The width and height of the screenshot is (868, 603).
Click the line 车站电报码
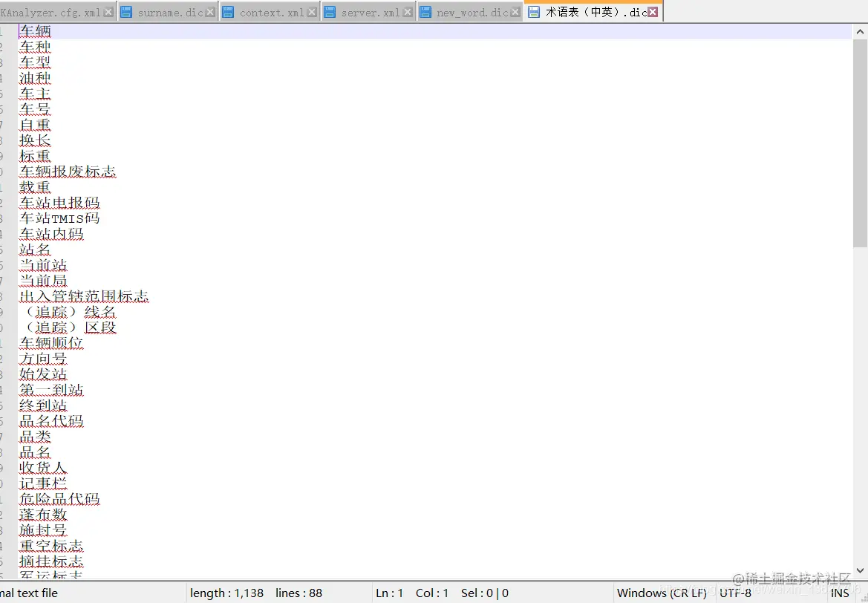point(59,203)
